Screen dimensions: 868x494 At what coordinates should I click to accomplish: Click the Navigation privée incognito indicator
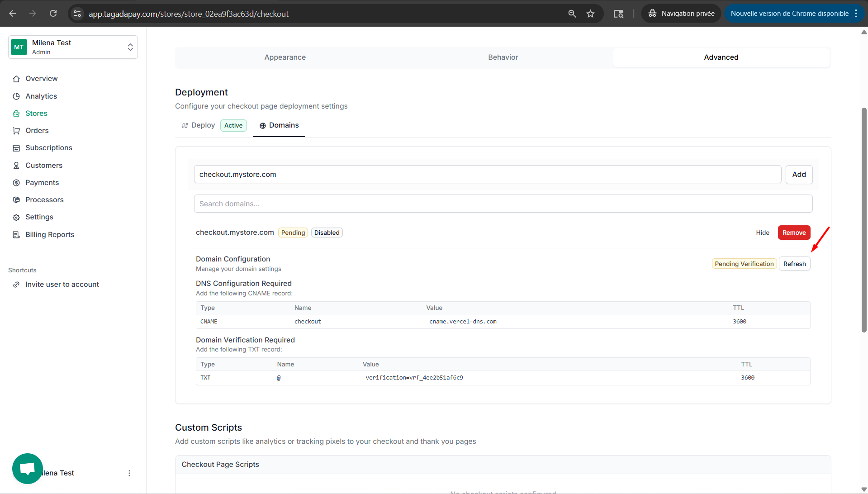(x=681, y=14)
